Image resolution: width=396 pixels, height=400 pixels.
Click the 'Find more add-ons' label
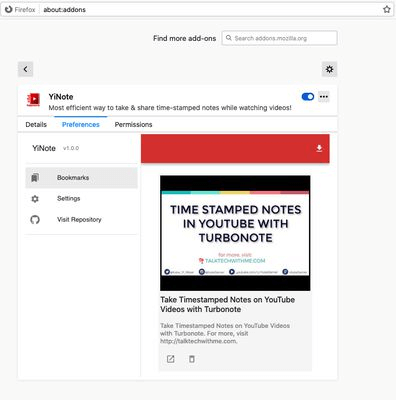184,38
